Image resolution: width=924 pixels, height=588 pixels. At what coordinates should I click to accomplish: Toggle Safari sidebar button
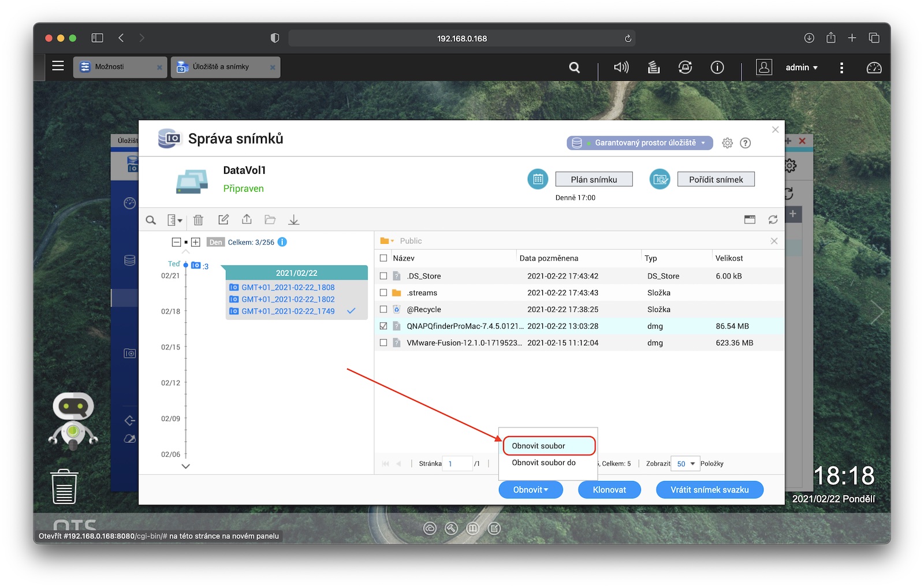(97, 38)
